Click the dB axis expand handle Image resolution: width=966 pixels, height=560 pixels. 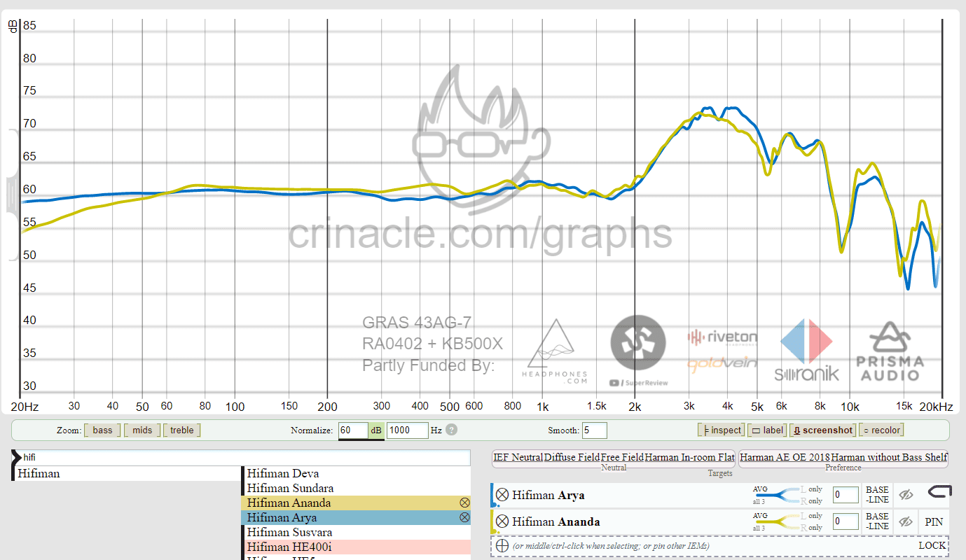pos(12,195)
